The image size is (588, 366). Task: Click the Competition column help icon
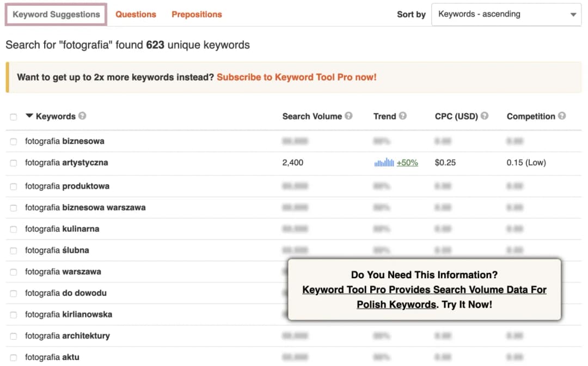pyautogui.click(x=562, y=116)
